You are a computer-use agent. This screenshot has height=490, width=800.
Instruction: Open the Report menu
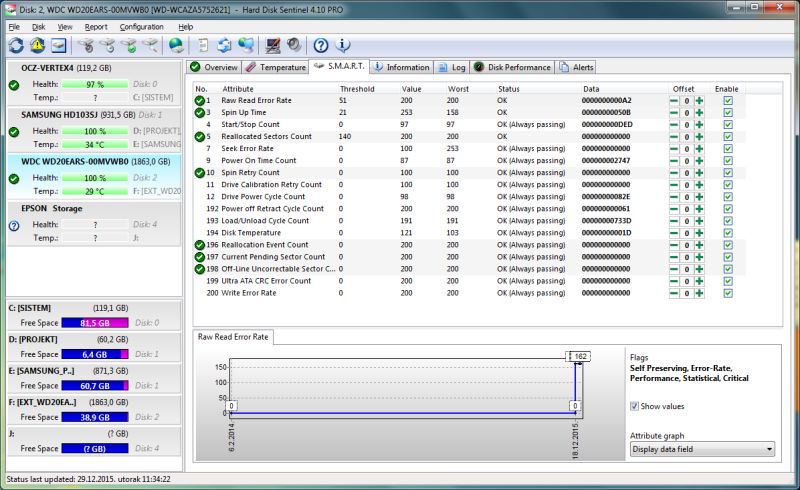coord(96,26)
